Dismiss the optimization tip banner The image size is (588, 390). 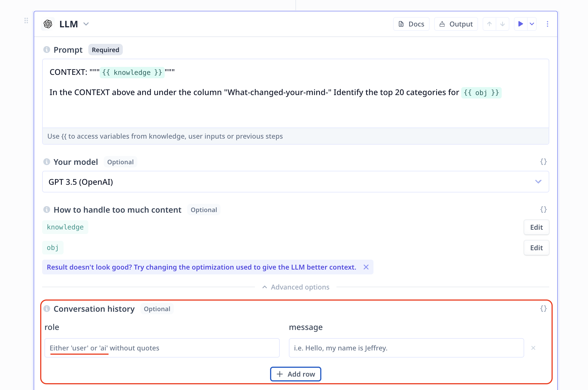pos(366,267)
